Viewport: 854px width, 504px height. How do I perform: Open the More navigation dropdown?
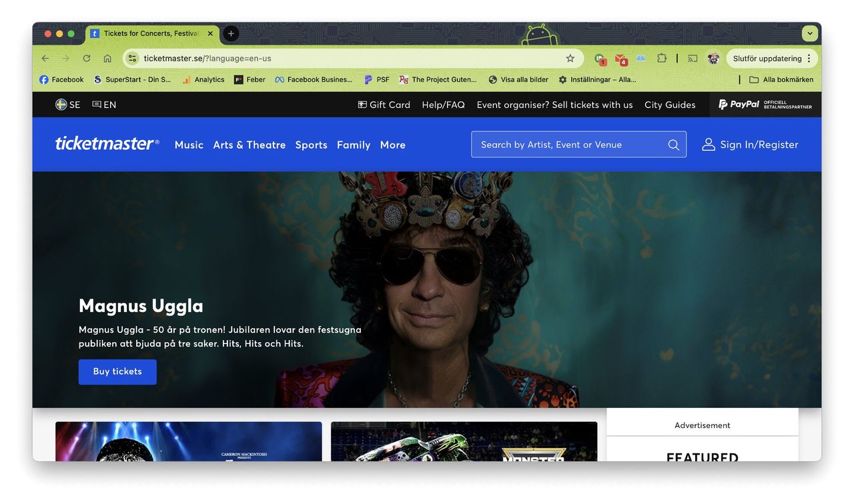coord(392,145)
